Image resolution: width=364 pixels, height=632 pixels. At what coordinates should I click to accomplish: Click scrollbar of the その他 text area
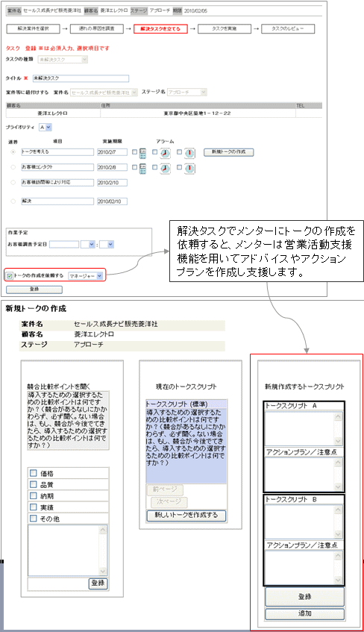tap(103, 550)
